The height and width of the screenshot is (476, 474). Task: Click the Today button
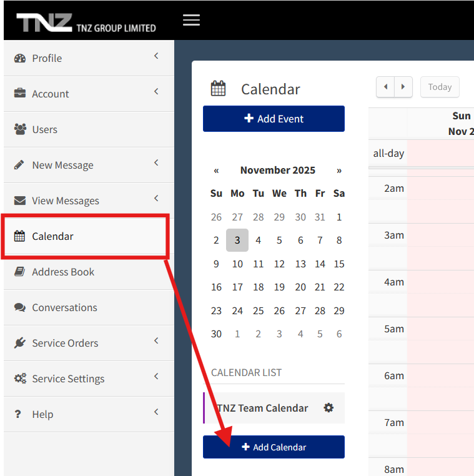coord(440,87)
